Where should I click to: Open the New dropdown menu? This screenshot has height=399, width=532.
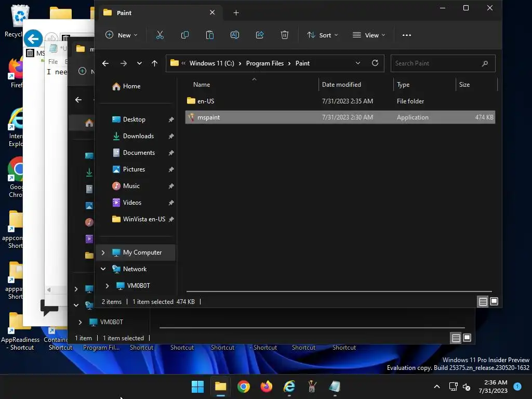click(x=122, y=35)
